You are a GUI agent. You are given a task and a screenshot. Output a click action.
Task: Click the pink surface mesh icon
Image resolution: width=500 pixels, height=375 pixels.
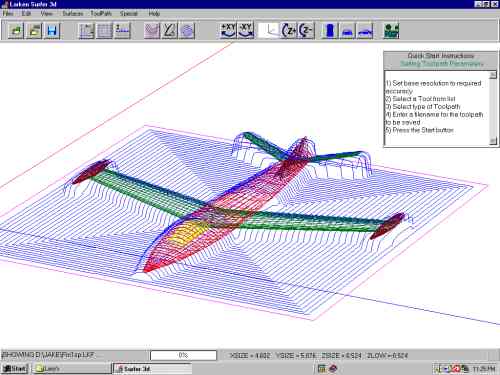tap(152, 31)
